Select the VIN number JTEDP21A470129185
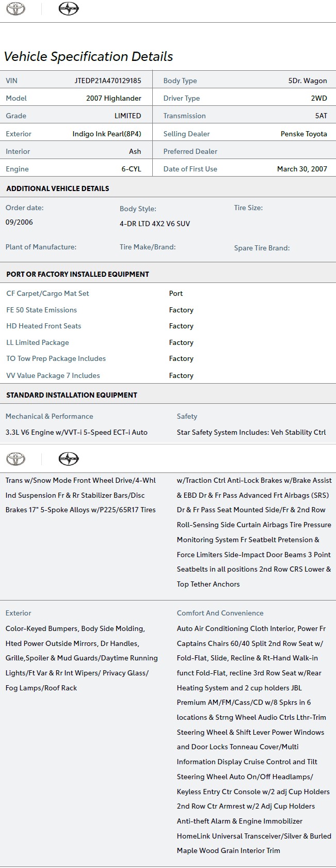 107,81
